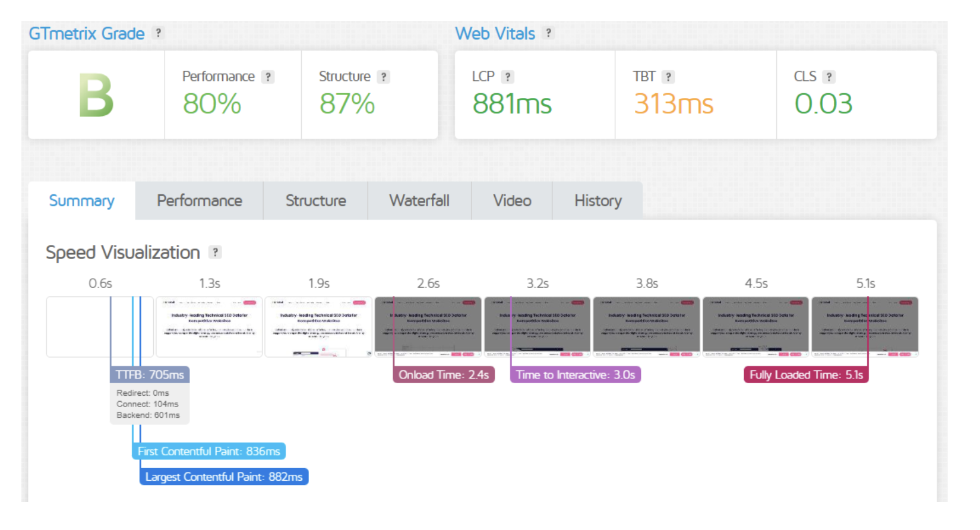Select the blank 0.6s frame thumbnail
The width and height of the screenshot is (980, 530).
tap(100, 327)
